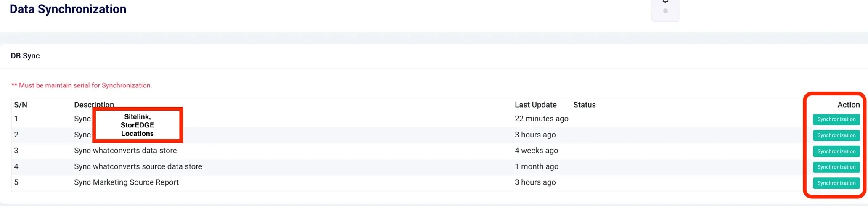Screen dimensions: 868x206
Task: Select Sync Marketing Source Report text
Action: click(x=126, y=182)
